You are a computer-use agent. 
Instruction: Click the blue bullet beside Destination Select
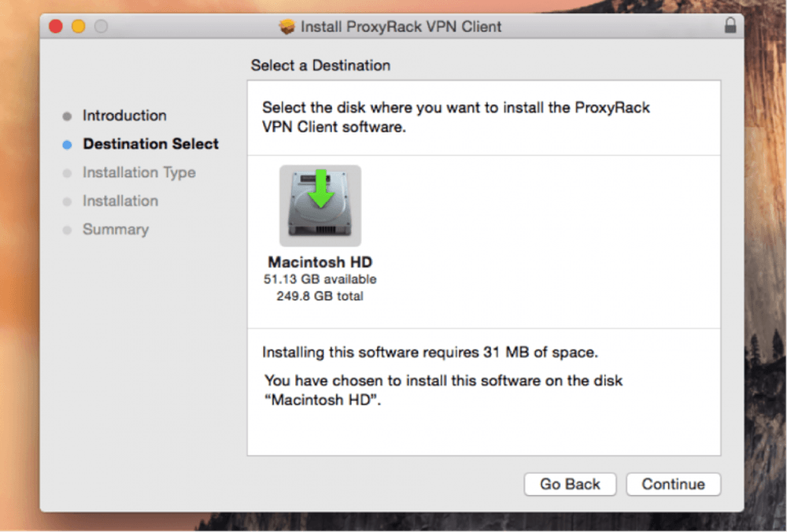coord(67,145)
